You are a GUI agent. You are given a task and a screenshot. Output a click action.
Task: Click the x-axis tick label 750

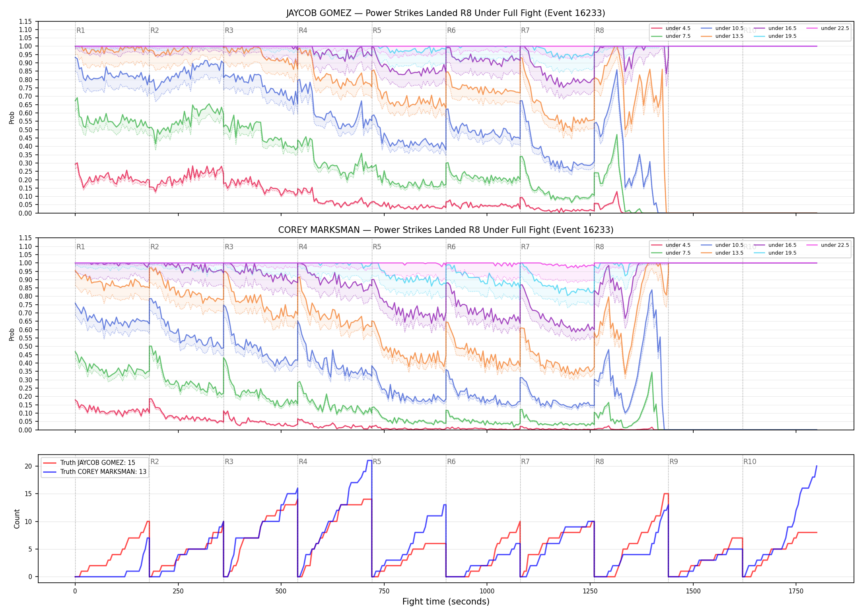point(384,591)
